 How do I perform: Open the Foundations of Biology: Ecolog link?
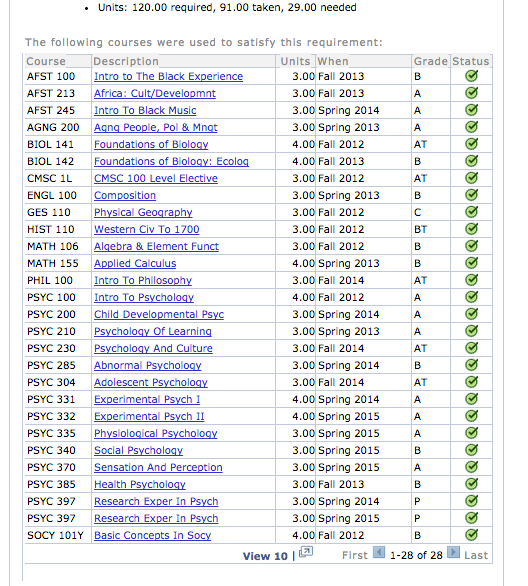coord(171,161)
